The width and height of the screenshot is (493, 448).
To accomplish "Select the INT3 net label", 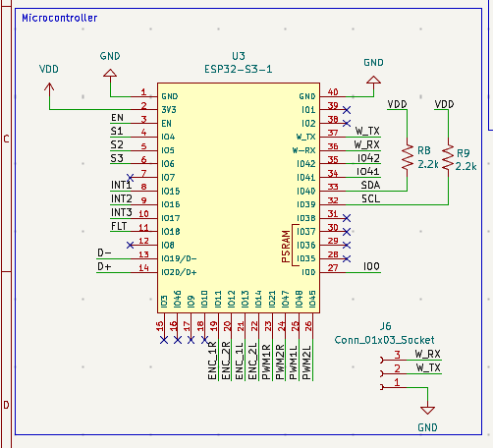I will [122, 212].
